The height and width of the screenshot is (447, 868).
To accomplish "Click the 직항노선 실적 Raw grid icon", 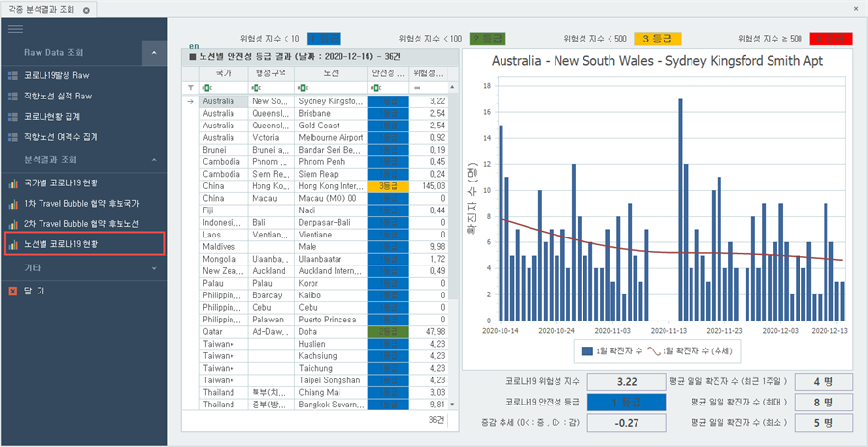I will tap(14, 97).
